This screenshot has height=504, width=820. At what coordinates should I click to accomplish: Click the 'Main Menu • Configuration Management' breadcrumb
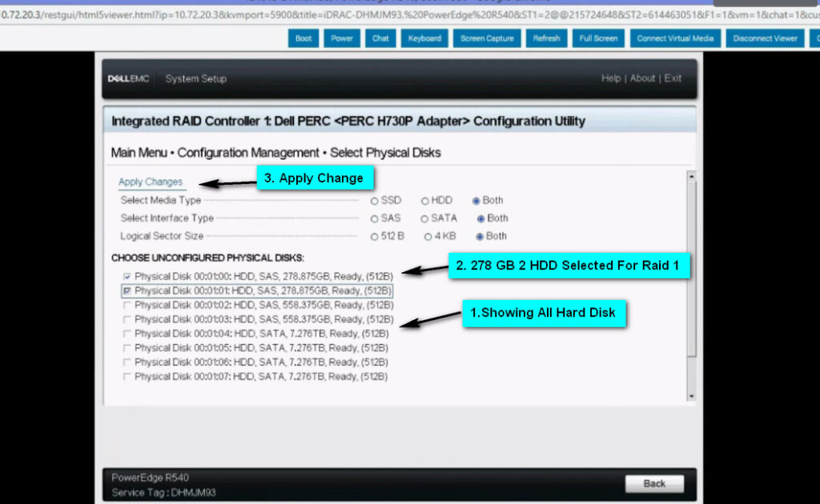[215, 153]
